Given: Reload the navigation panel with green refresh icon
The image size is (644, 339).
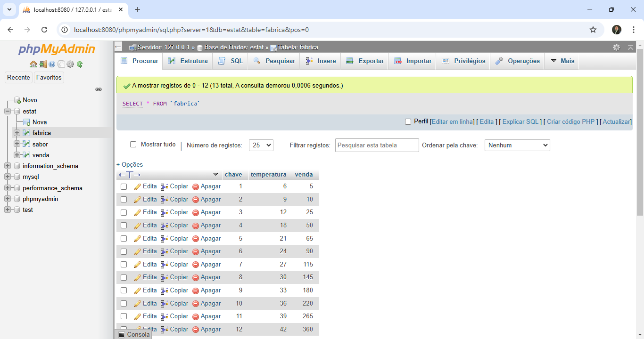Looking at the screenshot, I should coord(80,65).
